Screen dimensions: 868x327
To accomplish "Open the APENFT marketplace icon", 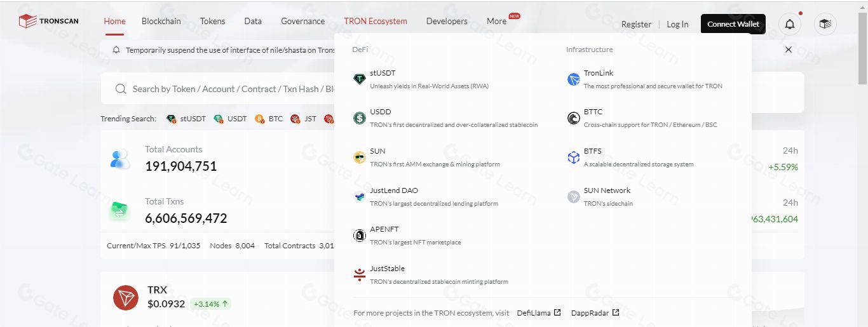I will [x=360, y=236].
